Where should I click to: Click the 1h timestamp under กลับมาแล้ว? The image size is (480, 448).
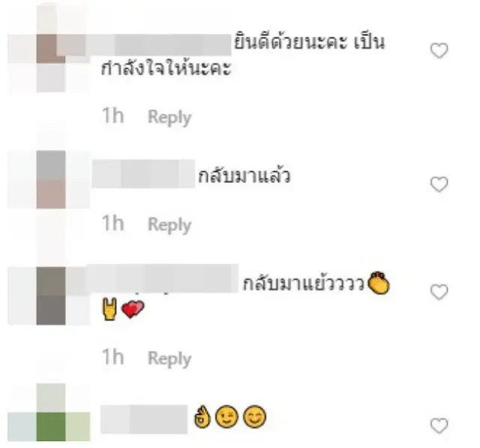pyautogui.click(x=113, y=223)
